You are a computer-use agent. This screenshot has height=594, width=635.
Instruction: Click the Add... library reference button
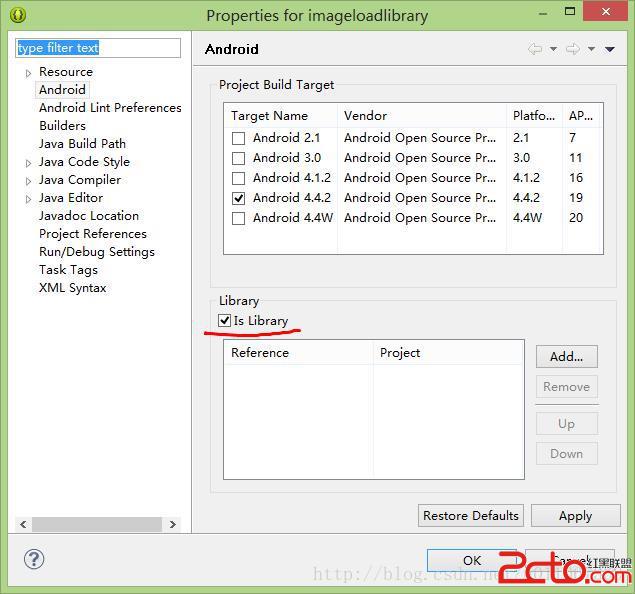(x=567, y=356)
